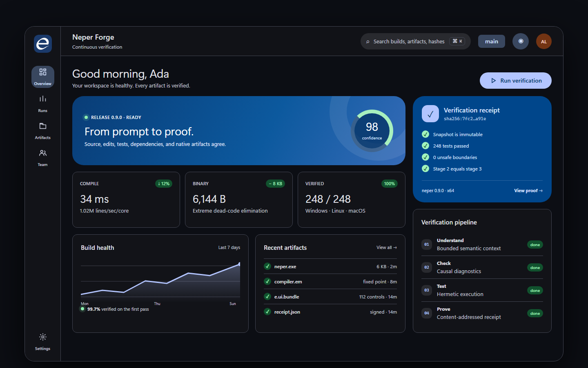Select the main branch button

click(492, 41)
